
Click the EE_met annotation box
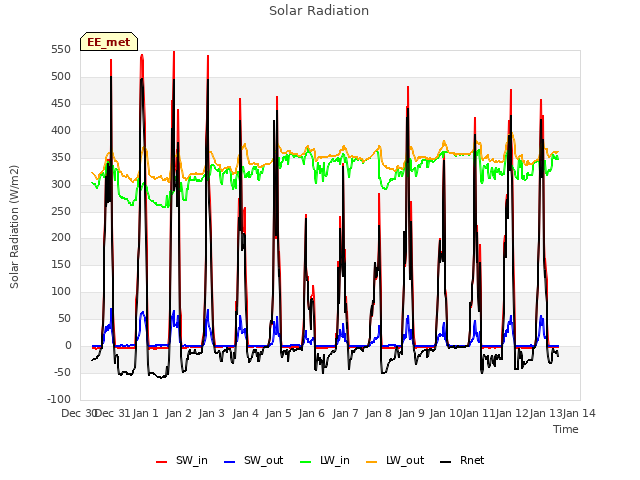[109, 42]
